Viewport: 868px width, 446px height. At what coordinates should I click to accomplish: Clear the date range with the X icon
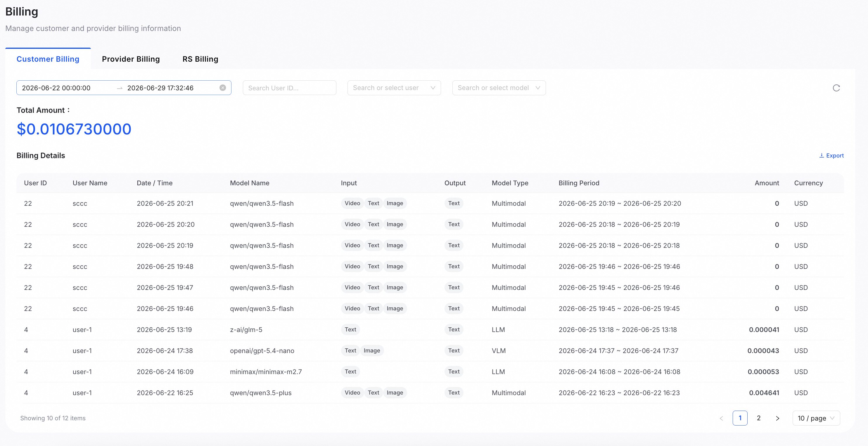pyautogui.click(x=223, y=88)
